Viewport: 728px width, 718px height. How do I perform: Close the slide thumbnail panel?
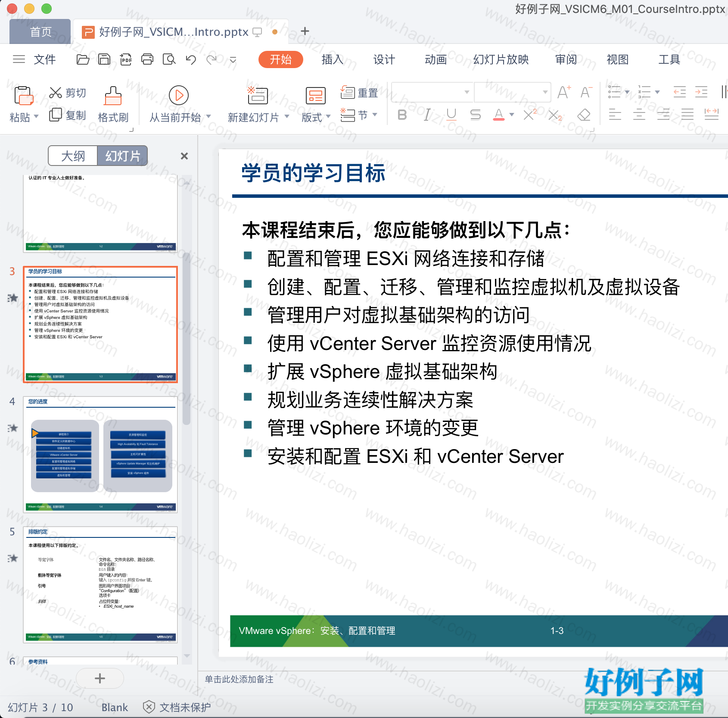tap(184, 156)
